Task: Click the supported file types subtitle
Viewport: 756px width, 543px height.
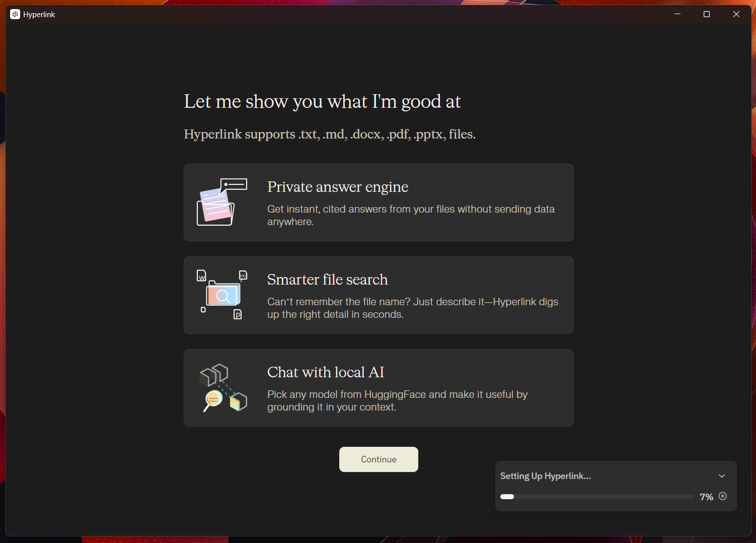Action: pos(329,134)
